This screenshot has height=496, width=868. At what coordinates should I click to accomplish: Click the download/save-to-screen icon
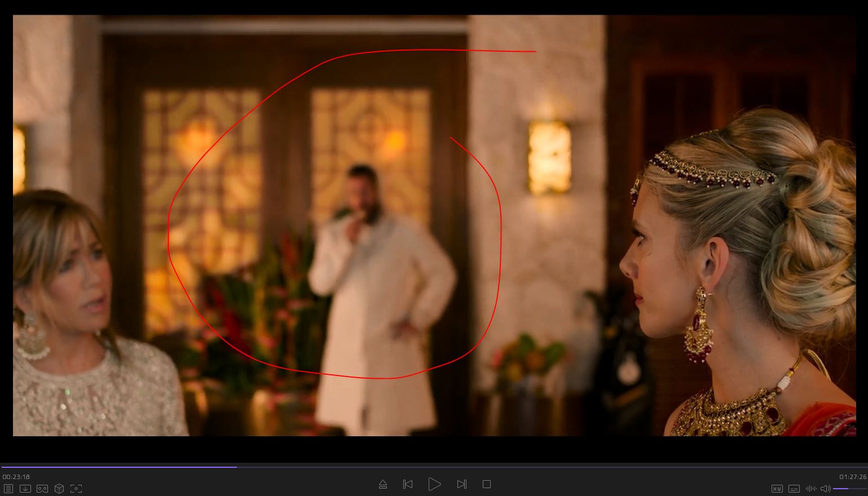(x=25, y=489)
